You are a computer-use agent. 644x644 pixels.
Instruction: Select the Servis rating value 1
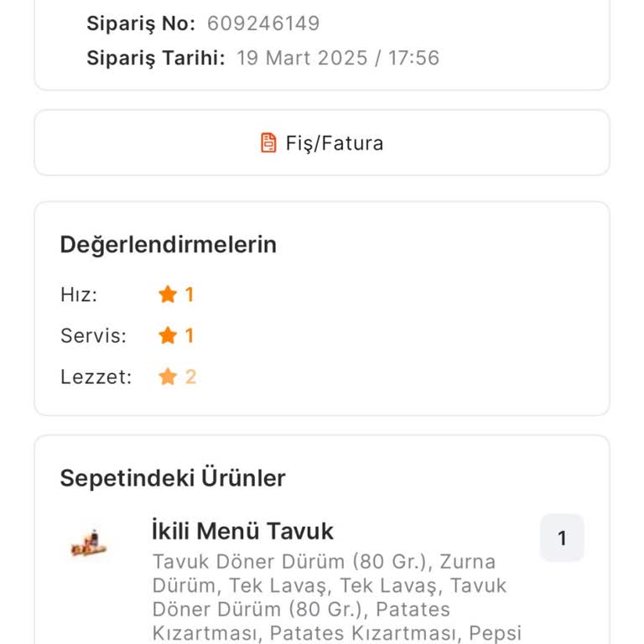click(190, 335)
